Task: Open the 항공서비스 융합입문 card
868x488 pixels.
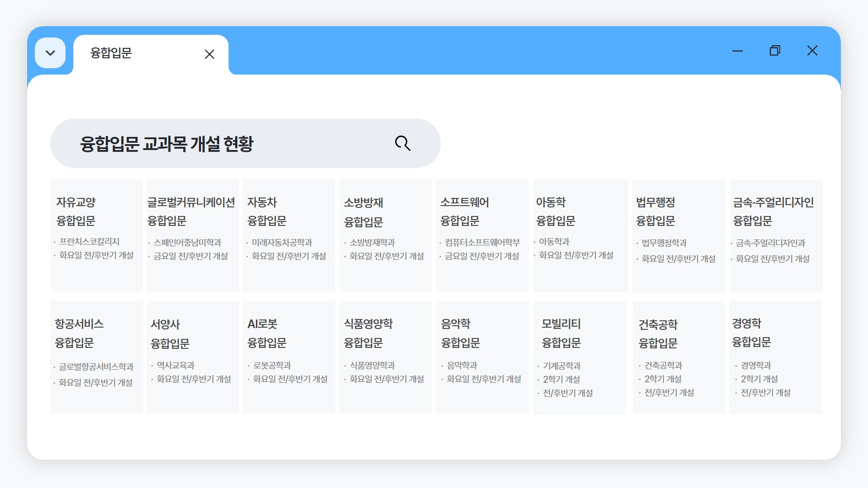Action: click(96, 357)
